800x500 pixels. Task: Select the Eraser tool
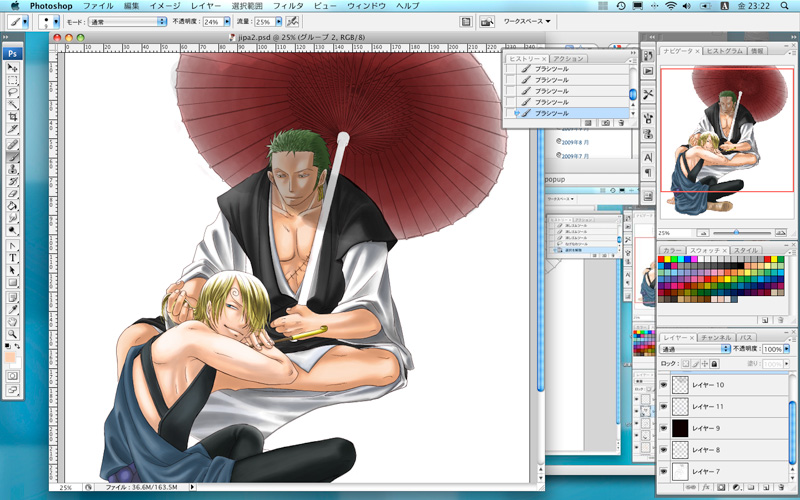(13, 194)
